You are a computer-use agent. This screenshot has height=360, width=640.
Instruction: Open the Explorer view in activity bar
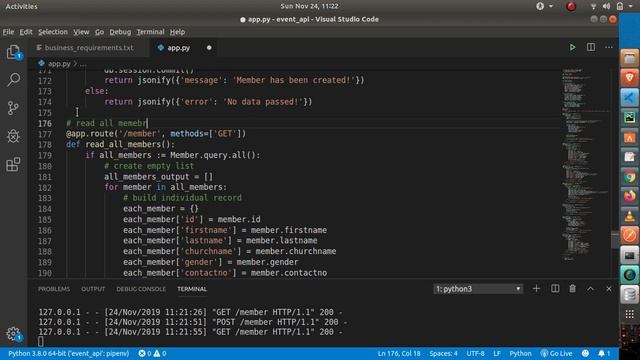coord(13,52)
